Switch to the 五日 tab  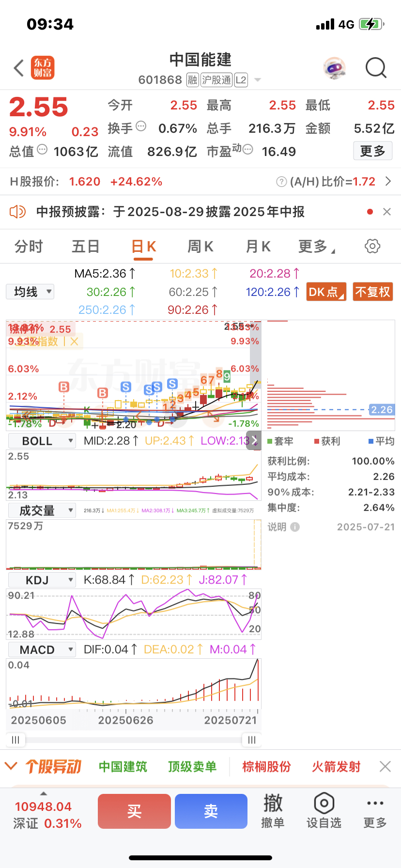click(x=86, y=247)
